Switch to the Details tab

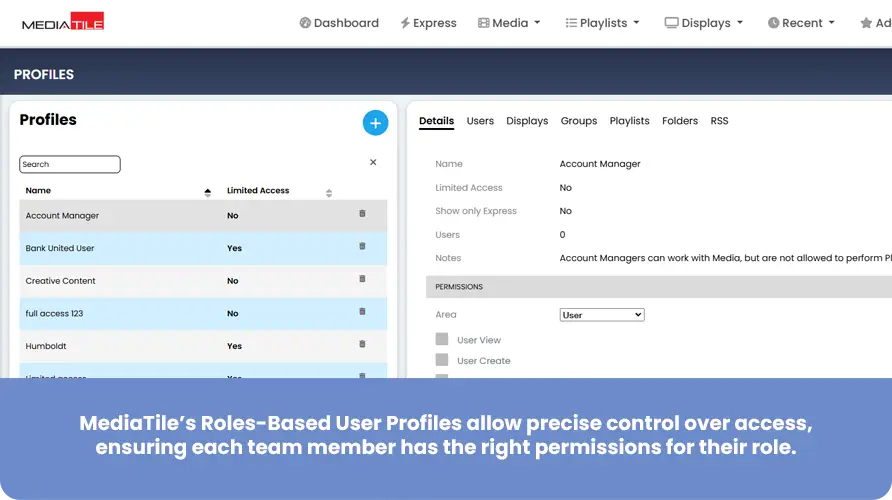[436, 121]
